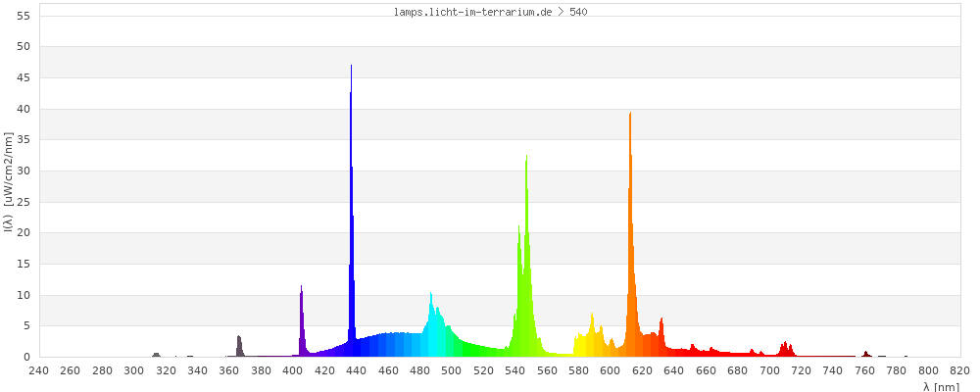Click the dark red bump near 760 nm
This screenshot has height=392, width=980.
[865, 354]
